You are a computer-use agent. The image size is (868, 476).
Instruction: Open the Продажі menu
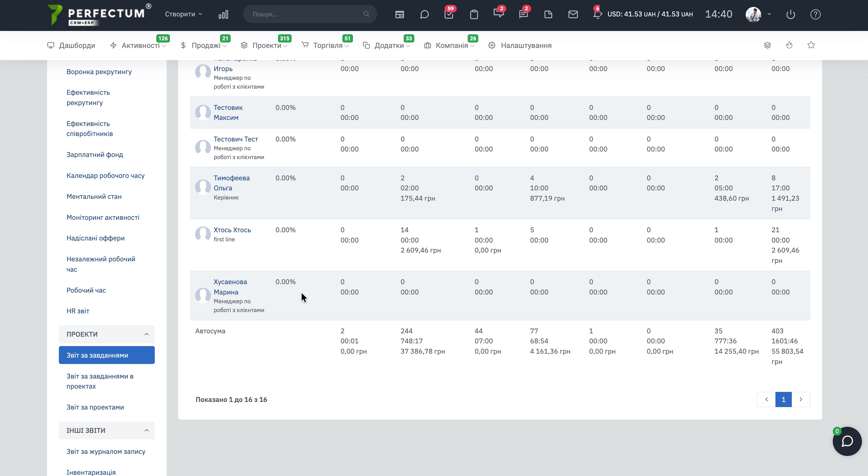[x=205, y=46]
